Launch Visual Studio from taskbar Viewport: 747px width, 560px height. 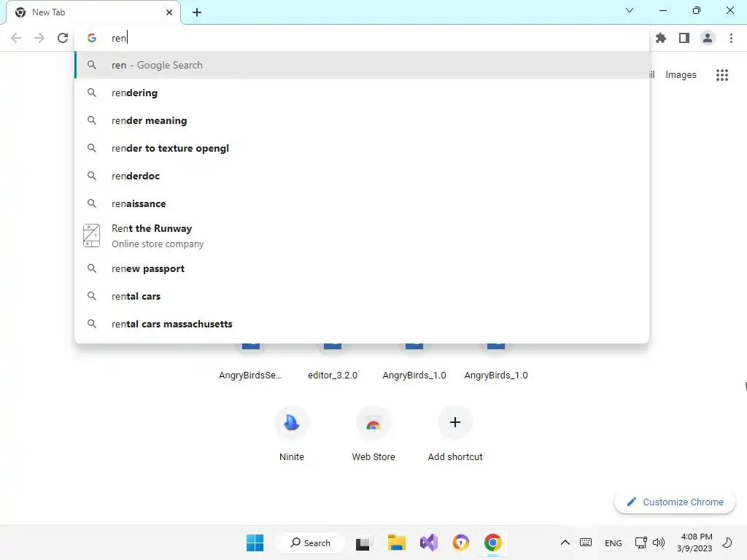[x=429, y=542]
